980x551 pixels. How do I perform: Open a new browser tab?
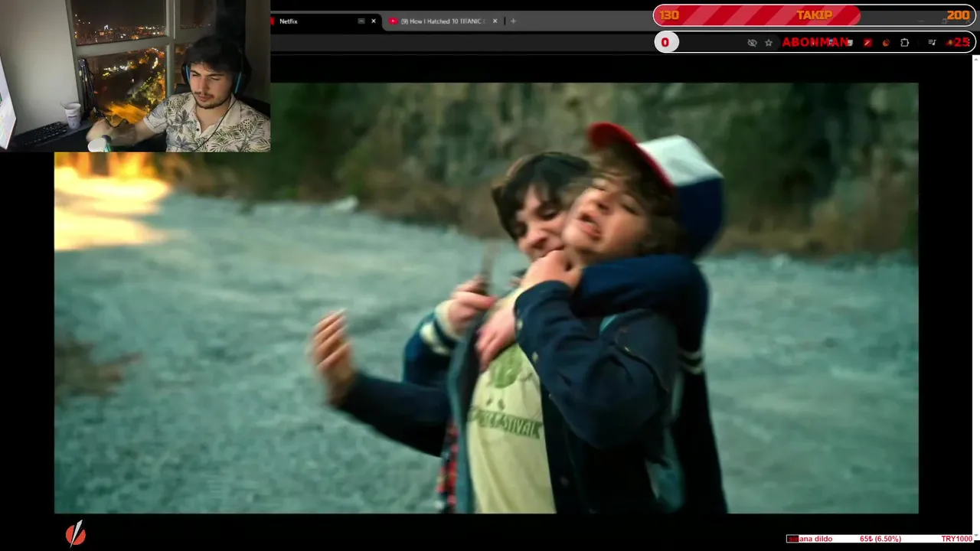[513, 21]
